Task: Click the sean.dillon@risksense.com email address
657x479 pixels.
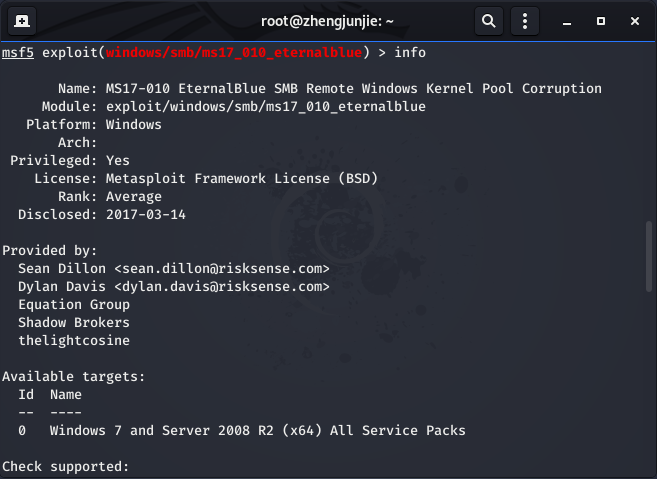Action: point(222,269)
